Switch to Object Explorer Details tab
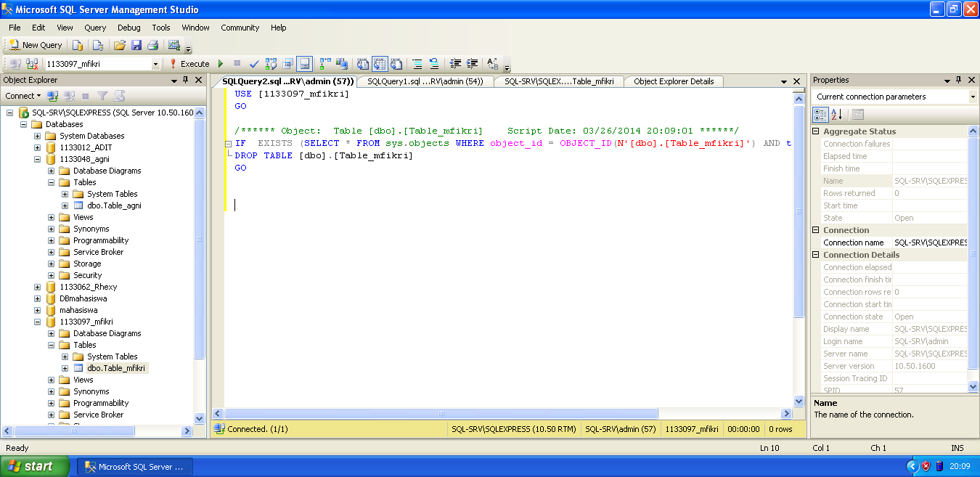The width and height of the screenshot is (980, 477). [x=674, y=81]
